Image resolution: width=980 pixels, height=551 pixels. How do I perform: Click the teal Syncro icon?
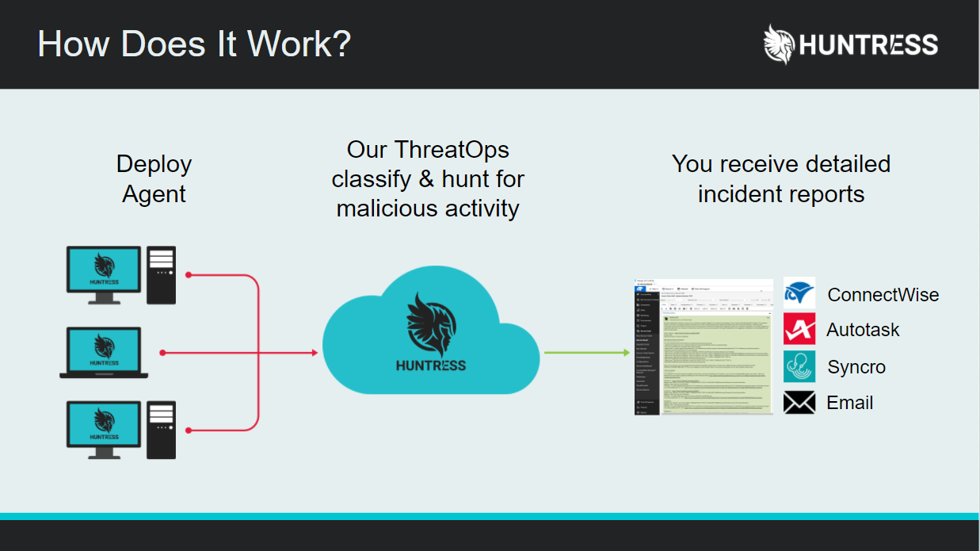pos(799,366)
